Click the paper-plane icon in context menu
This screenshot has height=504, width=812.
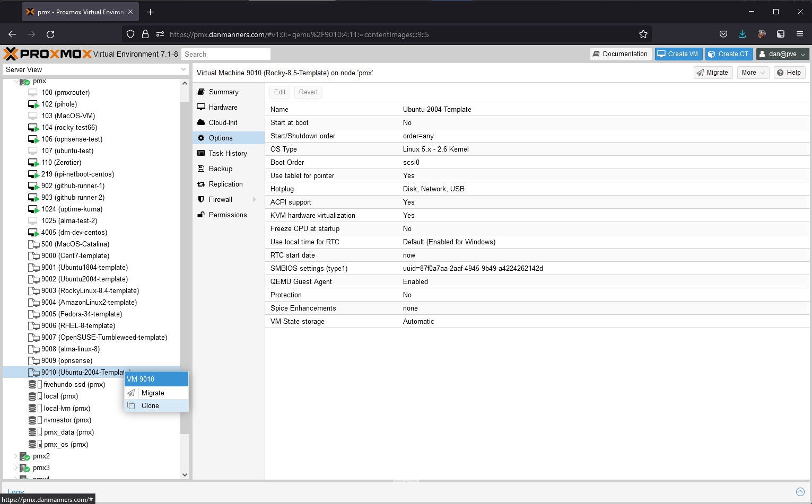coord(131,393)
